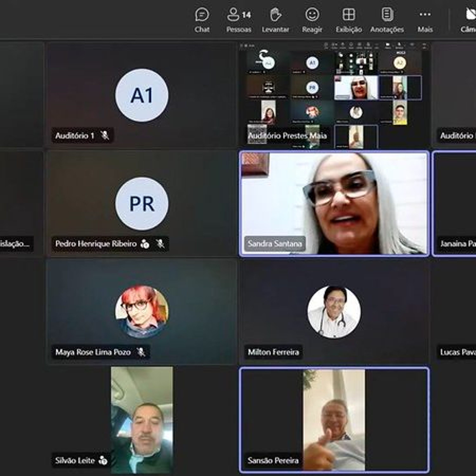Open the Reagir reactions menu
This screenshot has width=476, height=476.
[312, 20]
